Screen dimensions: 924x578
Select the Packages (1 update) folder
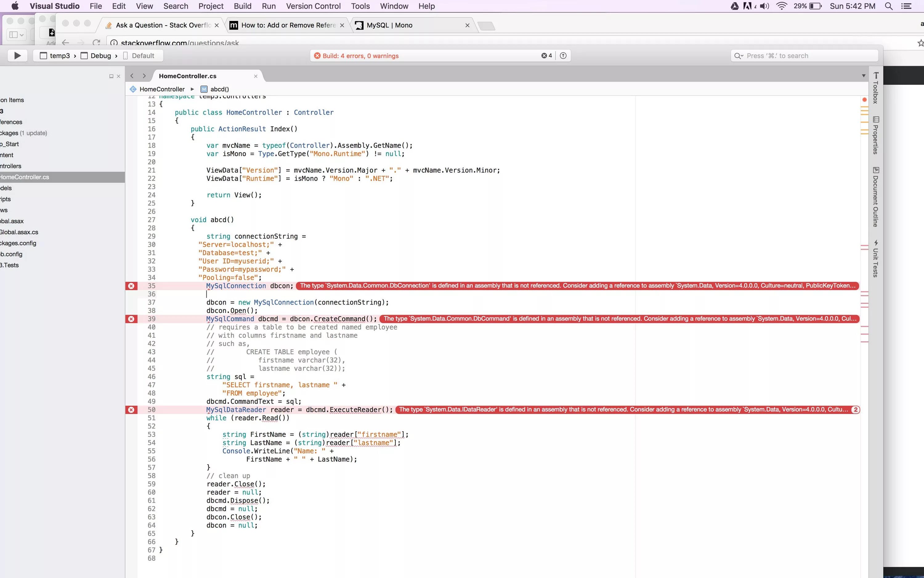point(24,133)
